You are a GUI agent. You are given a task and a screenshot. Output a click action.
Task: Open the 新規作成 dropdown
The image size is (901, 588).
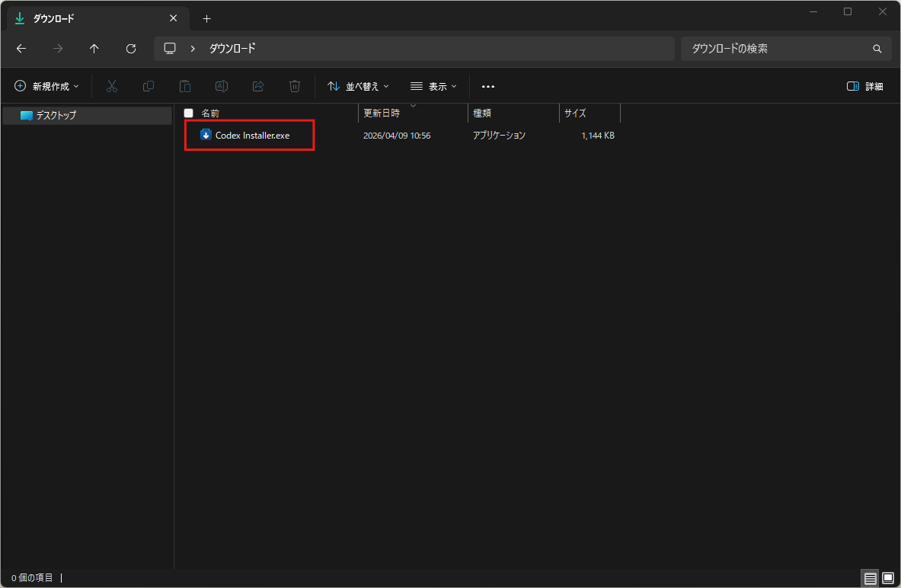46,87
